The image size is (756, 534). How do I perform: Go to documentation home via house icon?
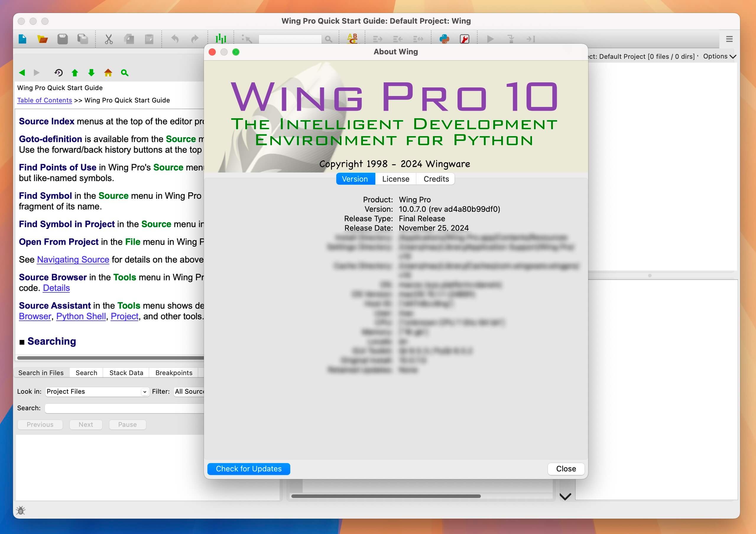tap(108, 73)
